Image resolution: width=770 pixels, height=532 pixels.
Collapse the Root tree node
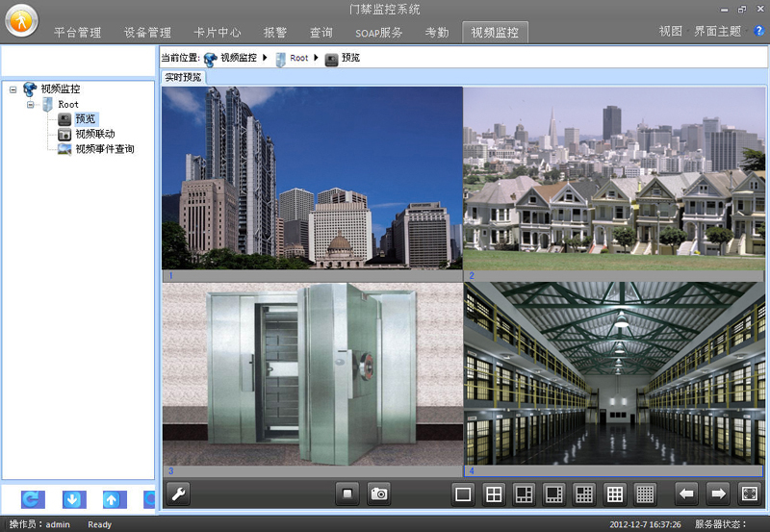[x=31, y=104]
